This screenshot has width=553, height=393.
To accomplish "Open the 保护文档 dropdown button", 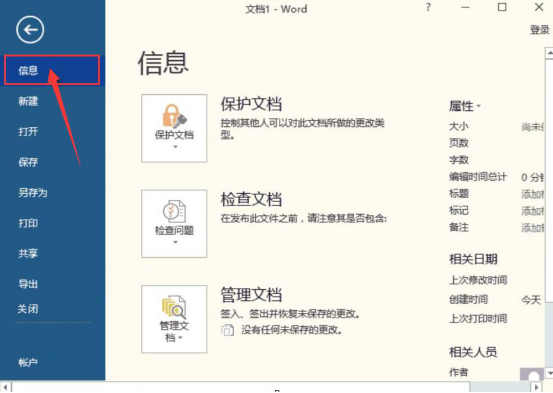I will (174, 128).
